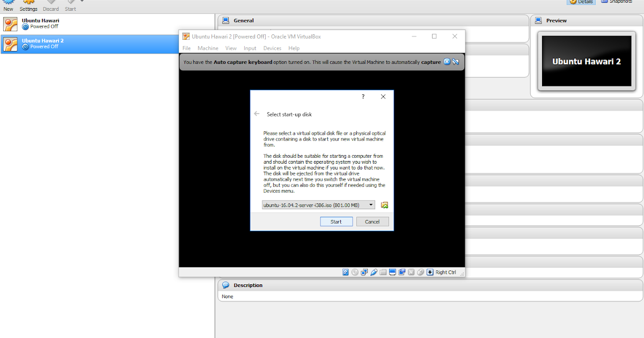
Task: Click the hard disk activity status icon
Action: (346, 272)
